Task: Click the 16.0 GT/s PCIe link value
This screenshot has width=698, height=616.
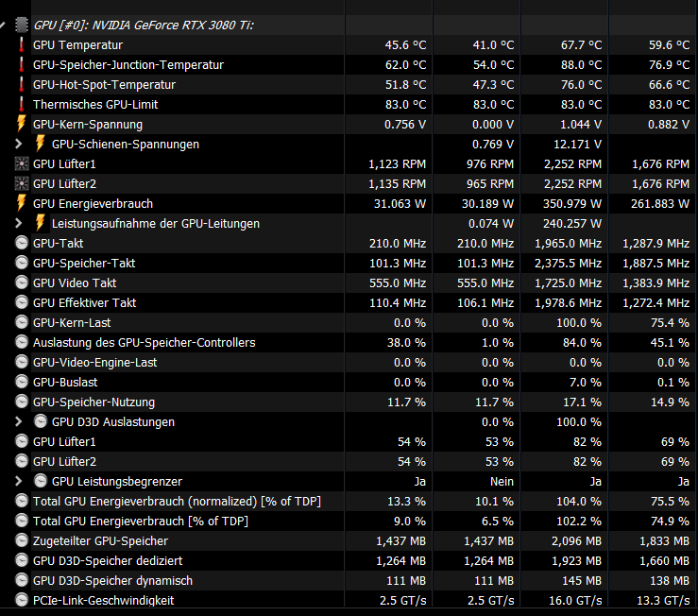Action: coord(575,600)
